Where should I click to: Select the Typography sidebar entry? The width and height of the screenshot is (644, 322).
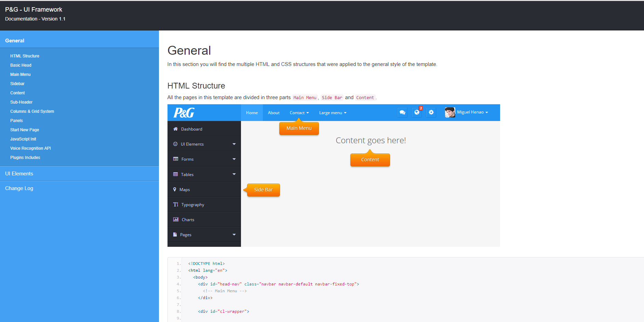[193, 204]
